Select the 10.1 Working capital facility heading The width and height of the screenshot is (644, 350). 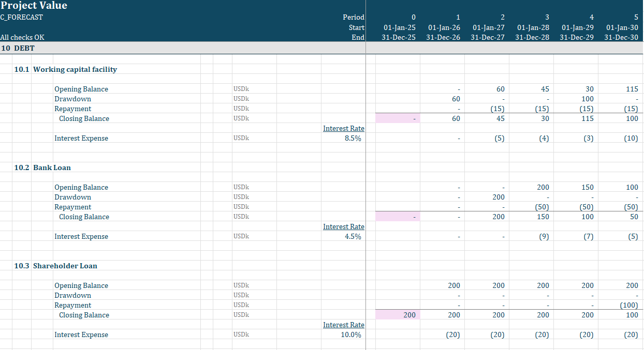pos(75,69)
